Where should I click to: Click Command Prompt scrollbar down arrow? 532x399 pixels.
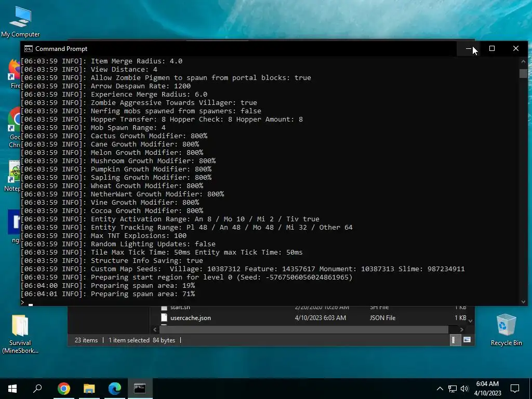tap(523, 301)
